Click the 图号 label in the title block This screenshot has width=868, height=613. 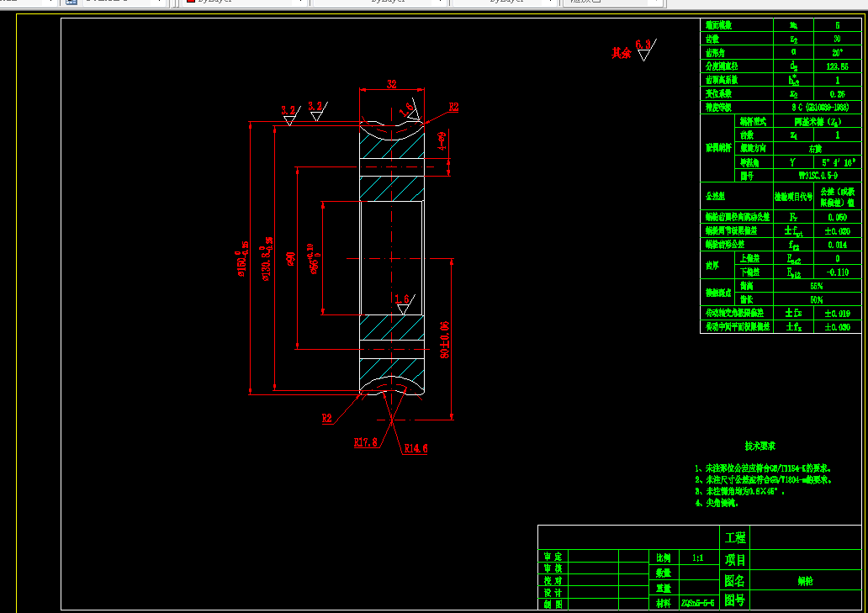[x=734, y=600]
